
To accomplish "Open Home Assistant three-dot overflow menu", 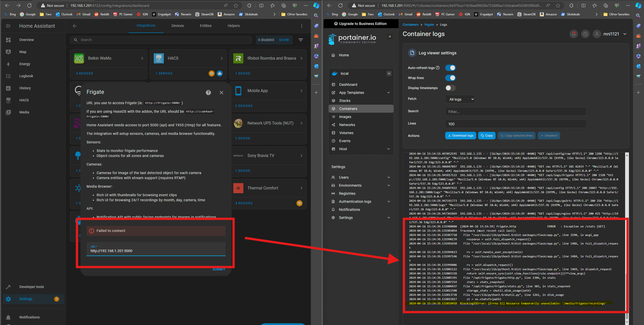I will pyautogui.click(x=302, y=26).
